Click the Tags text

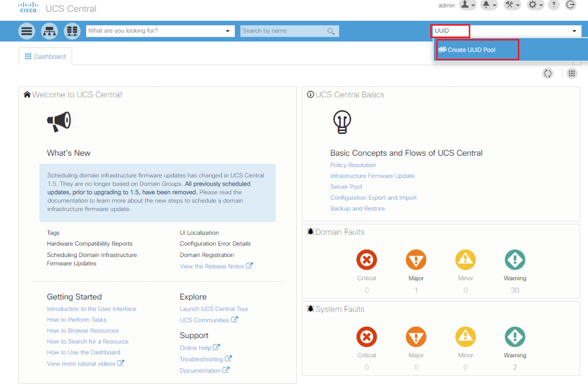pos(53,233)
